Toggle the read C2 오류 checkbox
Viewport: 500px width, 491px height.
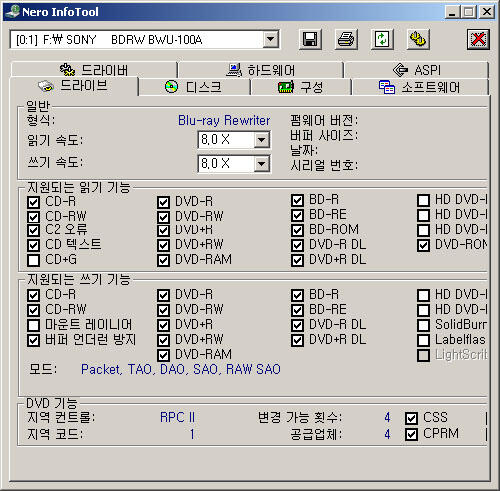(33, 230)
